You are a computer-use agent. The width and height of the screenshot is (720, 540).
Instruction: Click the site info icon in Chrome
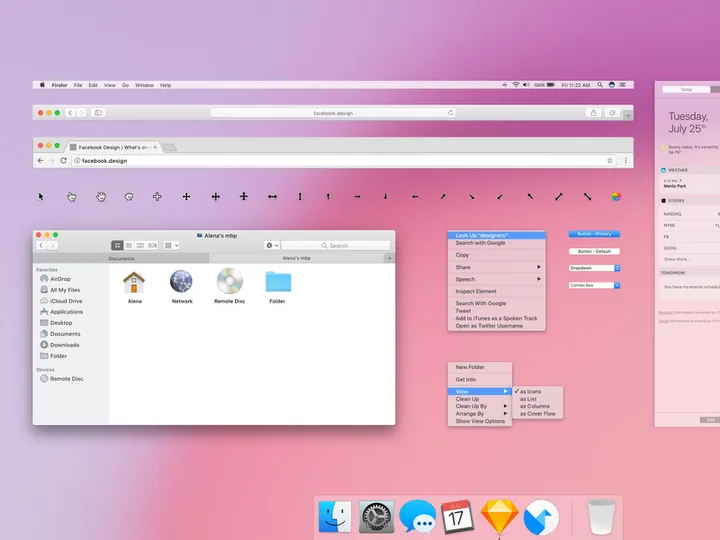tap(77, 161)
